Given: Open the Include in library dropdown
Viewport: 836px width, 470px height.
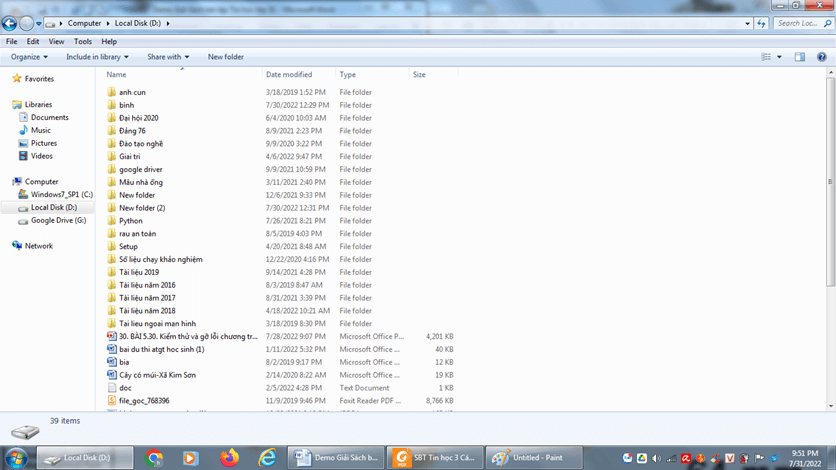Looking at the screenshot, I should pyautogui.click(x=97, y=57).
